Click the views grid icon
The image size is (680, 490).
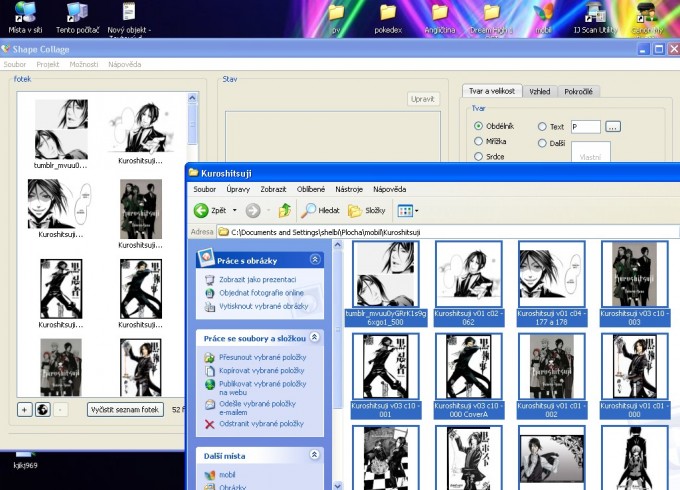pyautogui.click(x=405, y=211)
